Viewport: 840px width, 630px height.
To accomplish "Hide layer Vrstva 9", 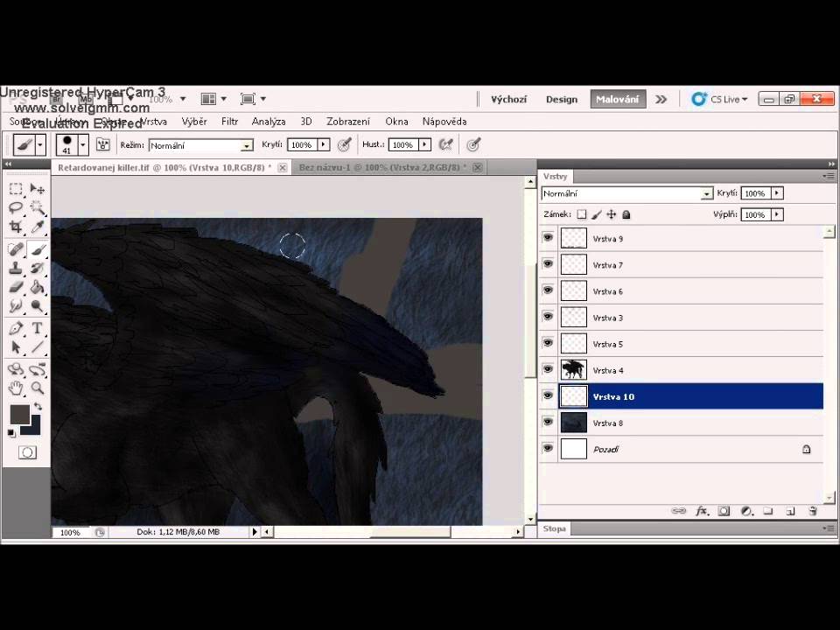I will 548,237.
